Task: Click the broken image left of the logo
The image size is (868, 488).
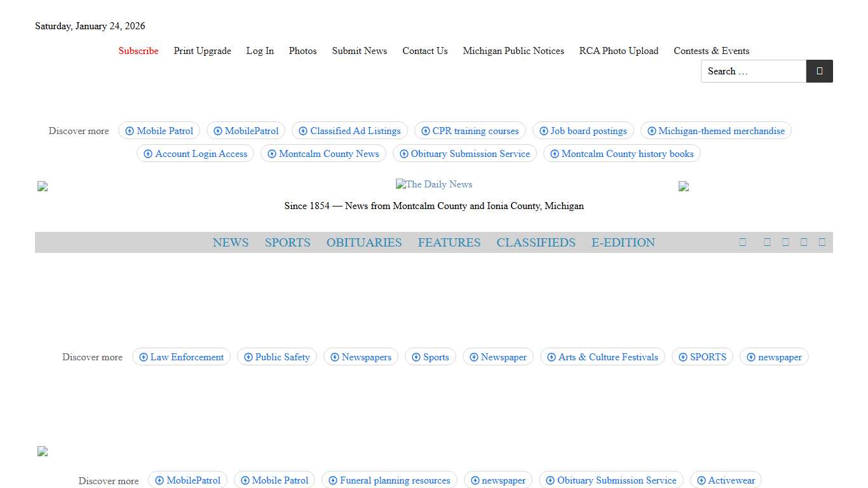Action: [x=43, y=186]
